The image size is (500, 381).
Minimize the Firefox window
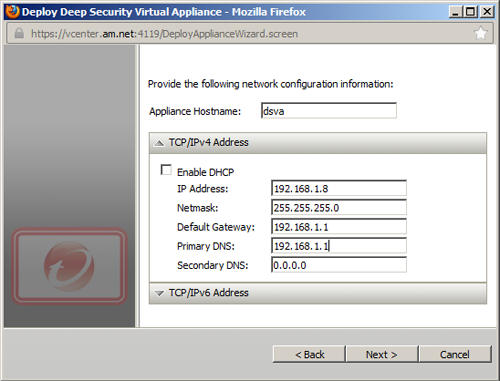tap(455, 12)
